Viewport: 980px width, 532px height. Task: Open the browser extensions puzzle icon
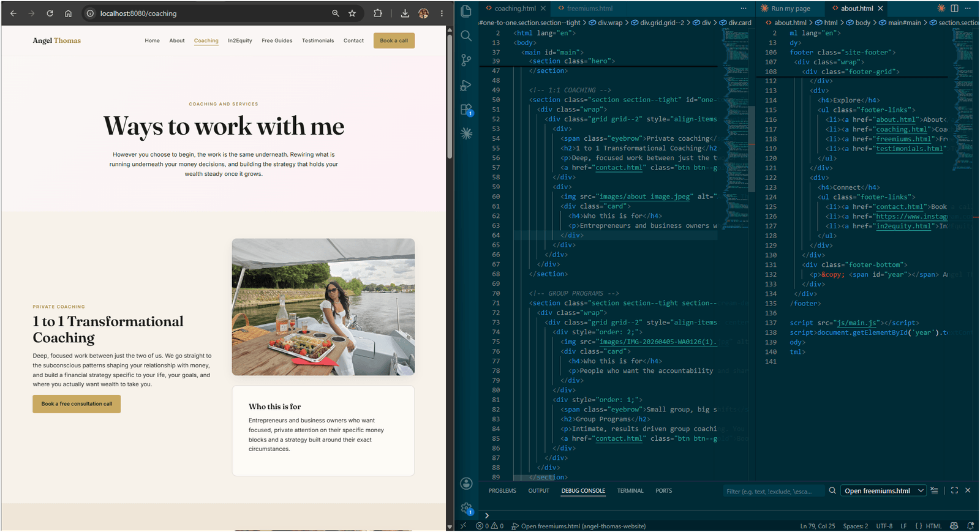click(378, 13)
